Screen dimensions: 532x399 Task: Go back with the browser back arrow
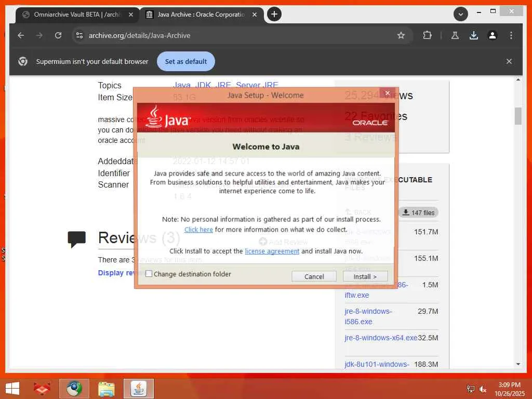coord(21,35)
